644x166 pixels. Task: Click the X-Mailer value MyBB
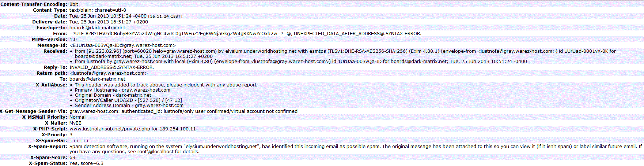pos(75,123)
